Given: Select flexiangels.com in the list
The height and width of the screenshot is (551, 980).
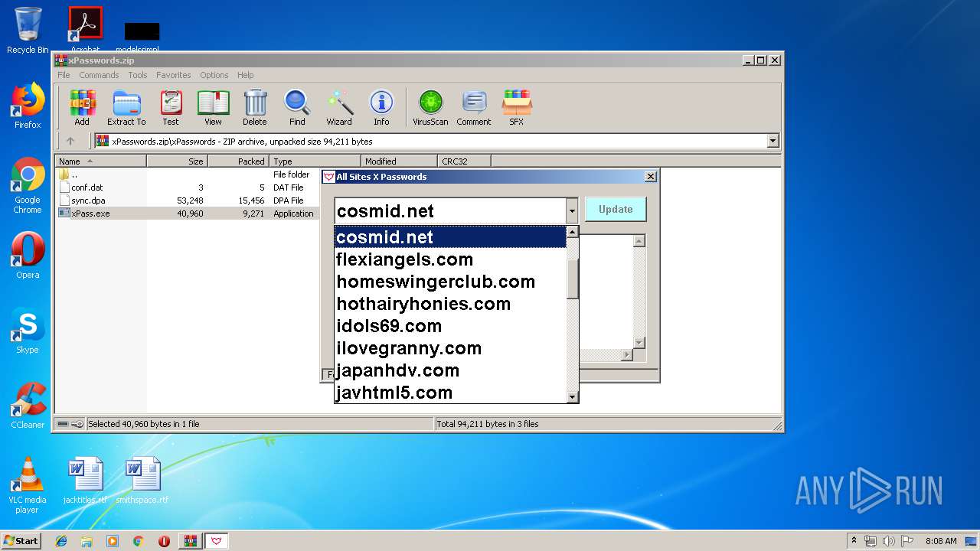Looking at the screenshot, I should 451,259.
